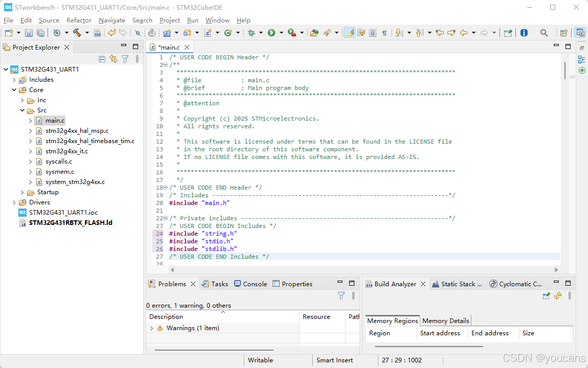Minimize the editor area
The width and height of the screenshot is (588, 368).
(556, 45)
